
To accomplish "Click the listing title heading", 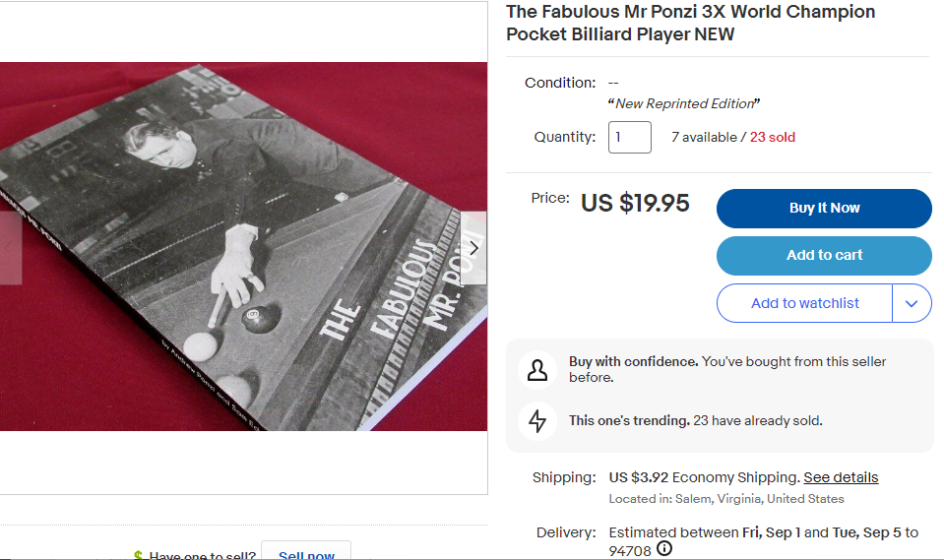I will tap(691, 23).
